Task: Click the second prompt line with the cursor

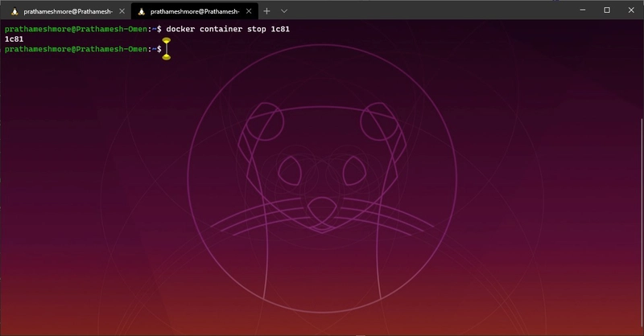Action: (83, 49)
